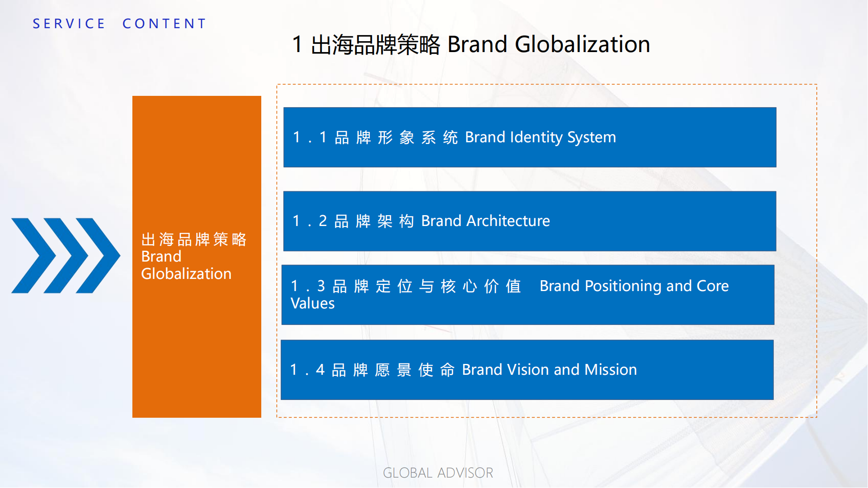868x488 pixels.
Task: Select 1.3 Brand Positioning and Core Values box
Action: click(528, 295)
